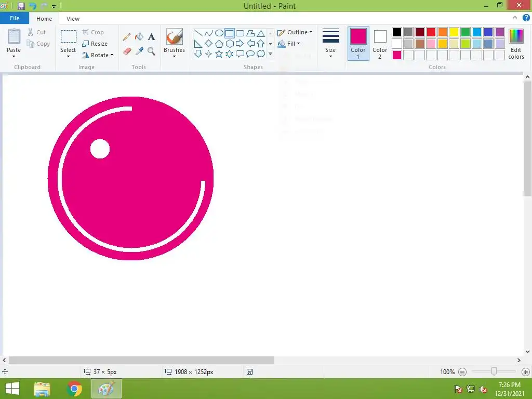532x399 pixels.
Task: Choose the Five-point star shape
Action: click(x=219, y=54)
